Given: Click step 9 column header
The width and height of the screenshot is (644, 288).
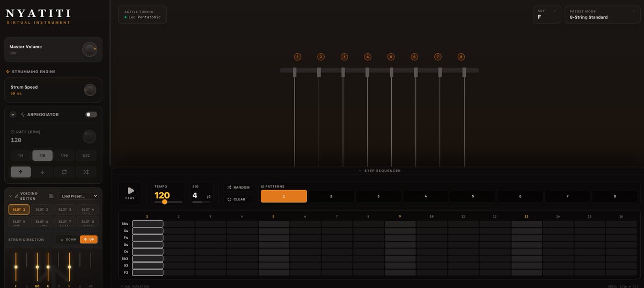Looking at the screenshot, I should (400, 216).
